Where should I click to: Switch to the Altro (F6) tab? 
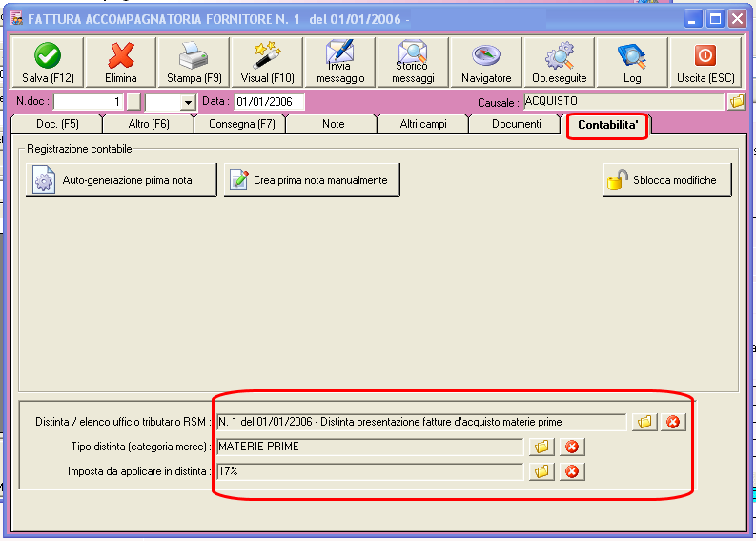pyautogui.click(x=149, y=124)
